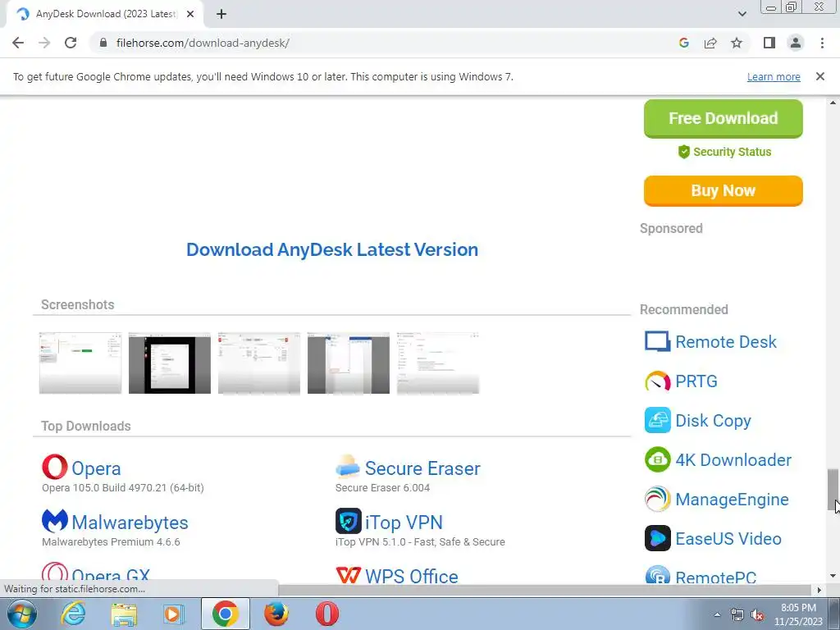840x630 pixels.
Task: Share this page via share icon
Action: pos(710,43)
